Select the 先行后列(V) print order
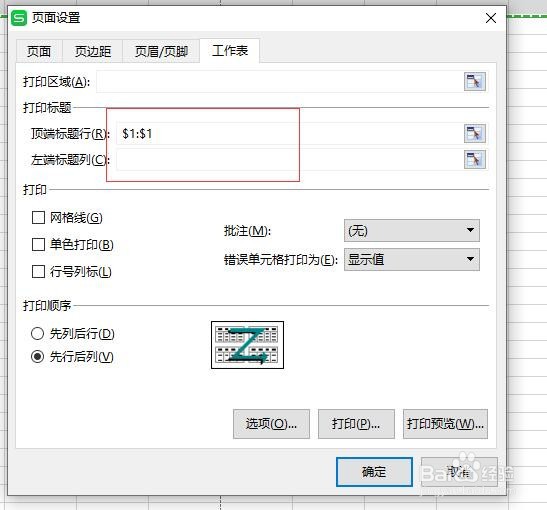Viewport: 547px width, 510px height. [37, 357]
